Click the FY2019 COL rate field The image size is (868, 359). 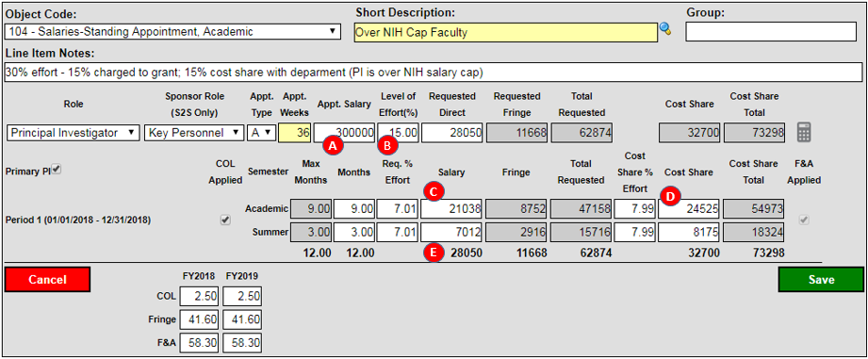[242, 296]
